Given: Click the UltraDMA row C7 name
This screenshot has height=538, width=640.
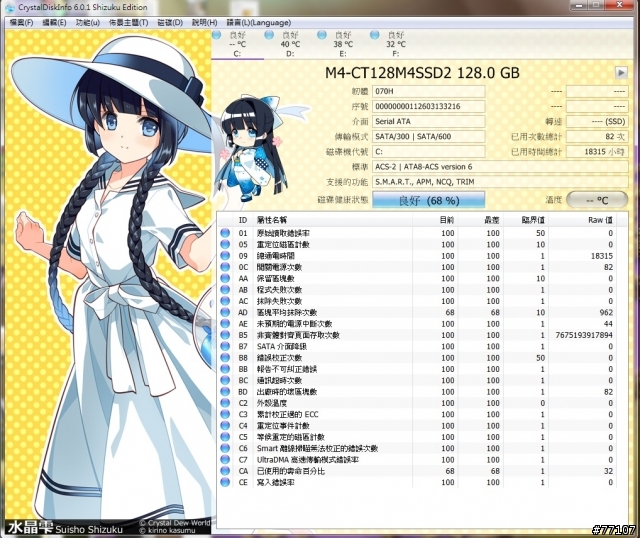Looking at the screenshot, I should pos(308,460).
